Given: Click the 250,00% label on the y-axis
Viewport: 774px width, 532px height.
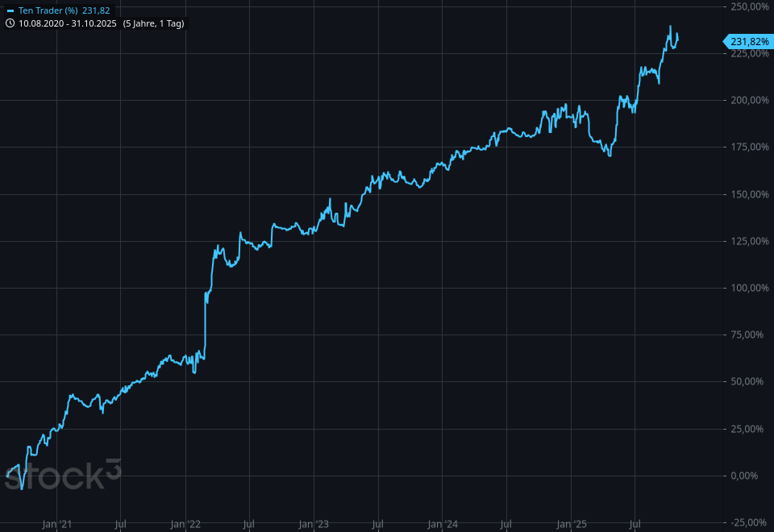Looking at the screenshot, I should 749,6.
